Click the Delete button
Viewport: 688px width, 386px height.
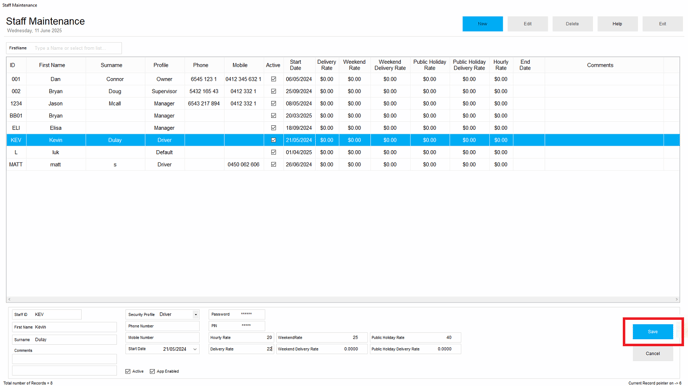click(572, 24)
